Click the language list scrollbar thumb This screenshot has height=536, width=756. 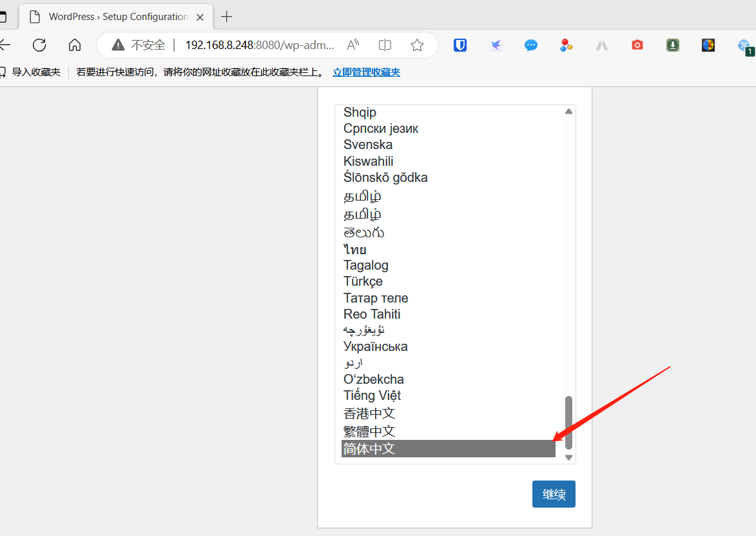(x=569, y=422)
